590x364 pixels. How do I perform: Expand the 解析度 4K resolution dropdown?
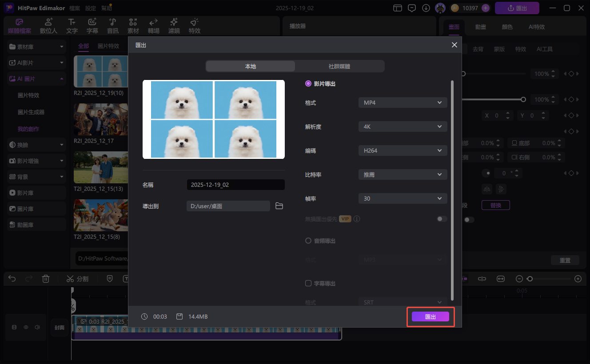tap(403, 127)
